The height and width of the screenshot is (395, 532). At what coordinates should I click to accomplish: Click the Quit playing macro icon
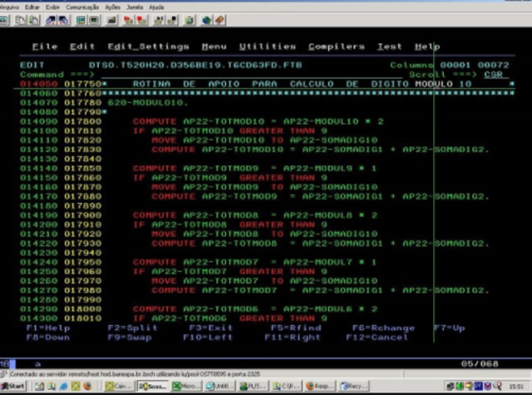click(172, 20)
